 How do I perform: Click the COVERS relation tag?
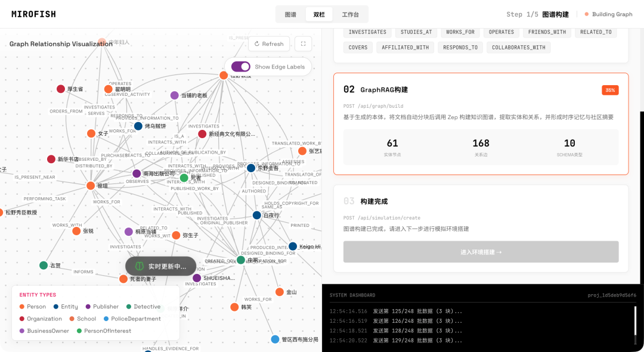(358, 48)
